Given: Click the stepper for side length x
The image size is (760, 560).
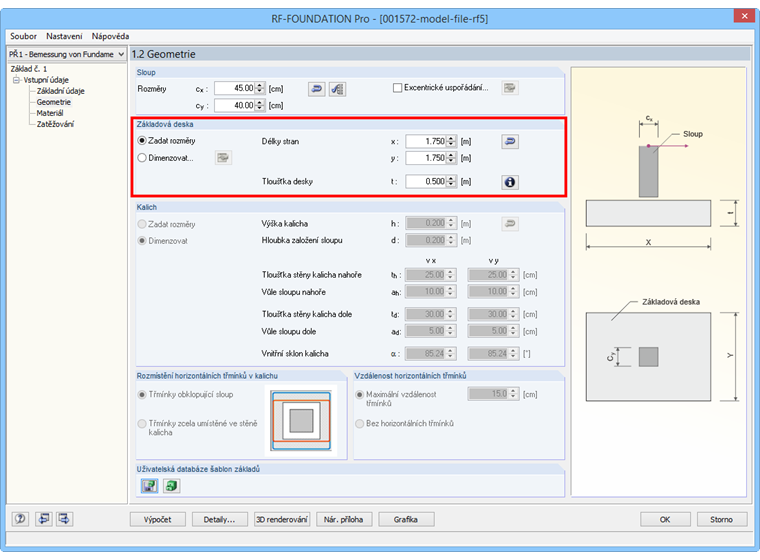Looking at the screenshot, I should click(451, 141).
